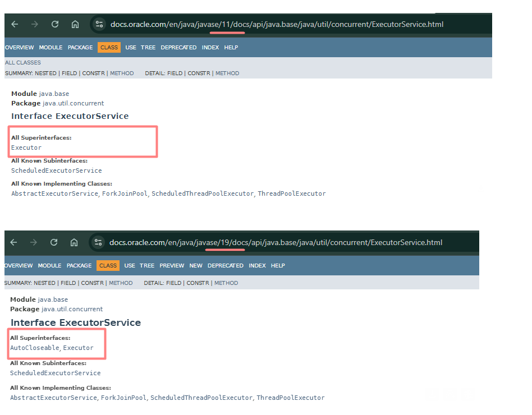Open ScheduledThreadPoolExecutor in Java 11 page
The width and height of the screenshot is (532, 415).
click(x=203, y=193)
